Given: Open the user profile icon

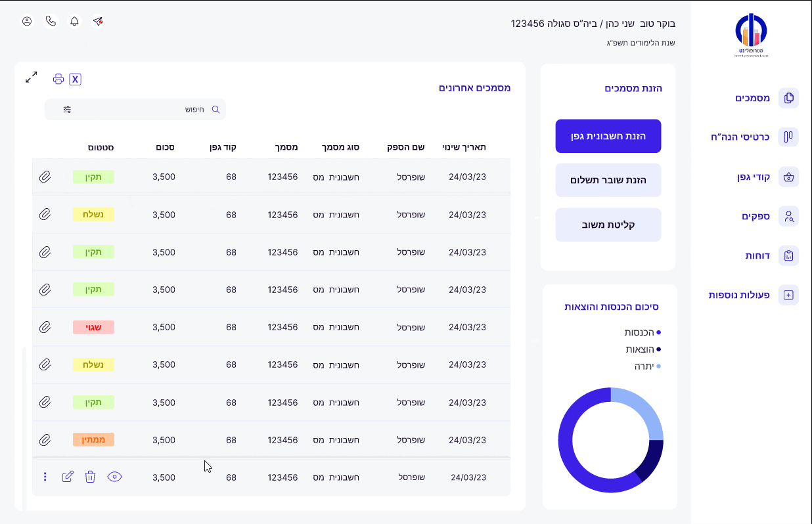Looking at the screenshot, I should pyautogui.click(x=27, y=22).
